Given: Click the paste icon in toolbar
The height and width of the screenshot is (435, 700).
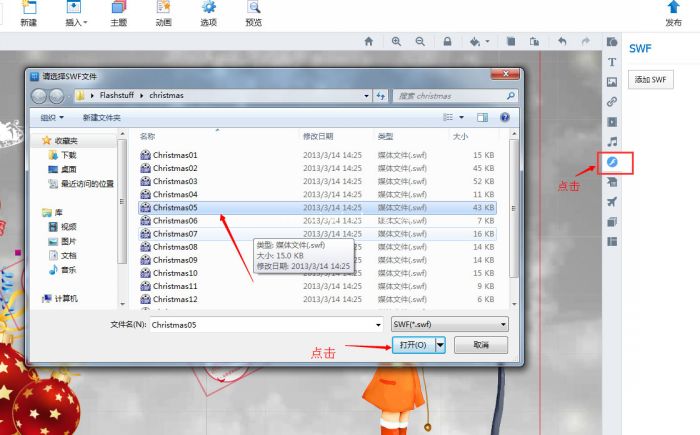Looking at the screenshot, I should [534, 42].
